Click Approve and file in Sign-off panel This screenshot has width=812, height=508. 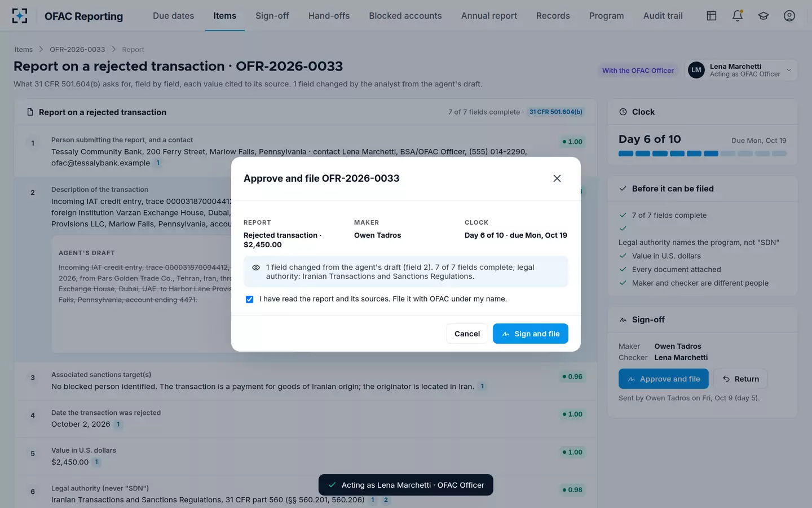tap(664, 379)
